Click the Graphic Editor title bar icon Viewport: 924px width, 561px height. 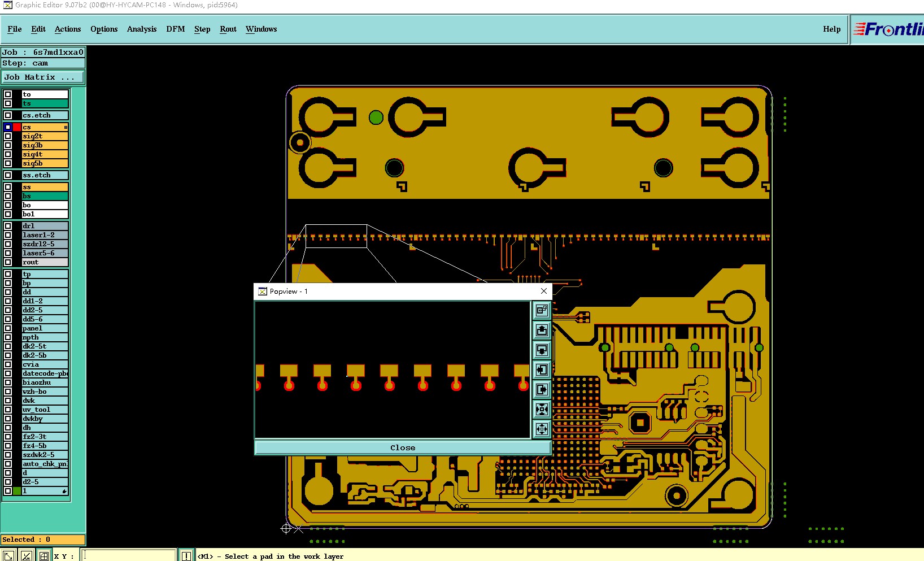(x=8, y=5)
